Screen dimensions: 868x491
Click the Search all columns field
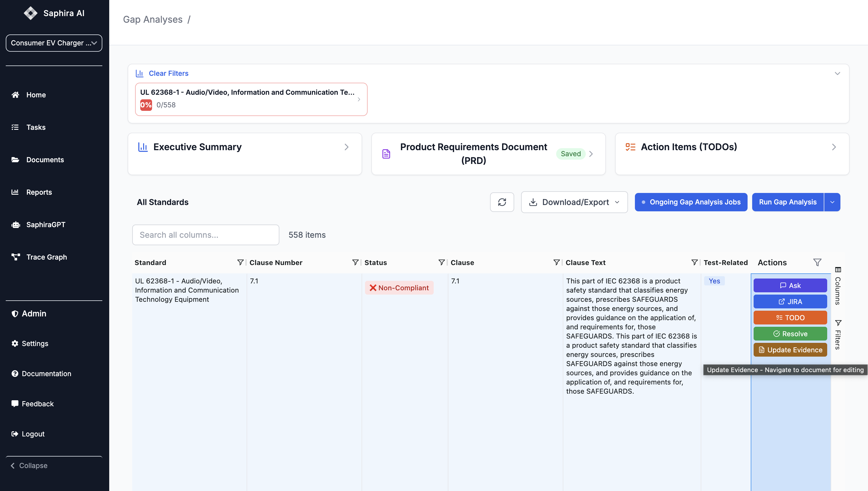click(206, 235)
